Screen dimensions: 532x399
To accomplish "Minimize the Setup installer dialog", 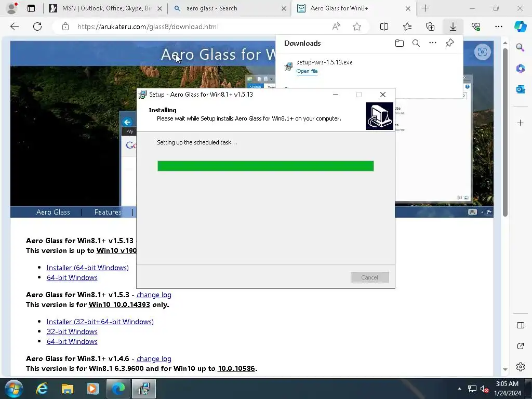I will 335,95.
